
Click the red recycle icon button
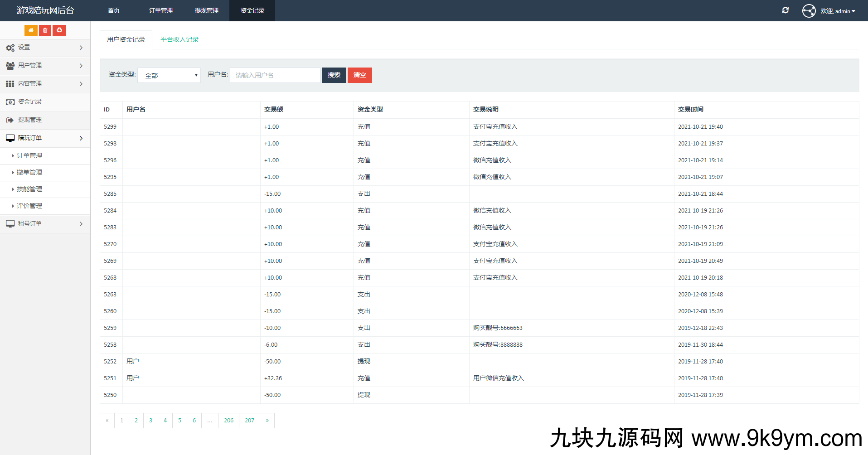tap(59, 30)
